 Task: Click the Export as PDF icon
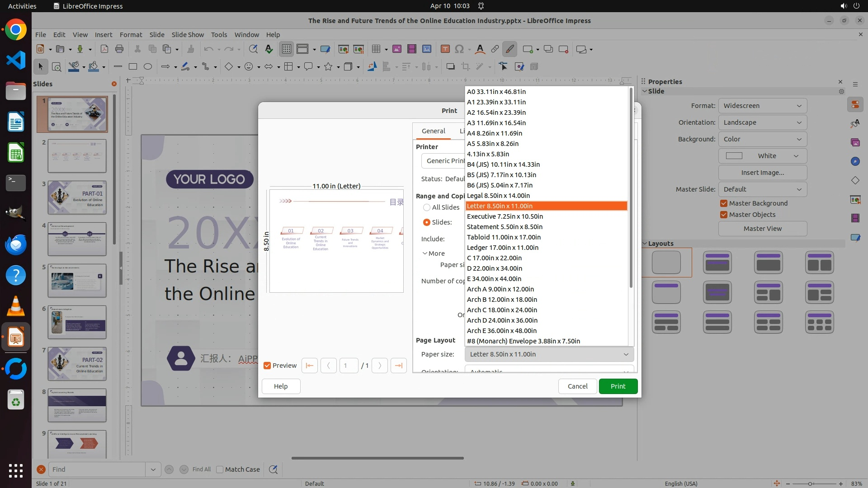104,49
